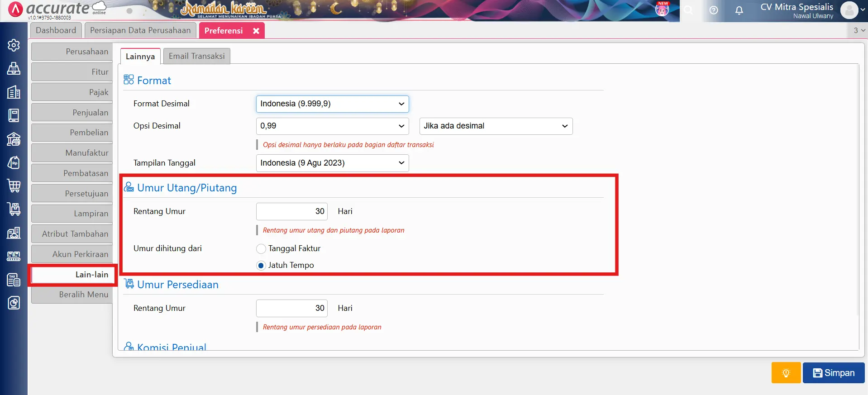Click the notification bell icon
This screenshot has width=868, height=395.
pos(739,10)
